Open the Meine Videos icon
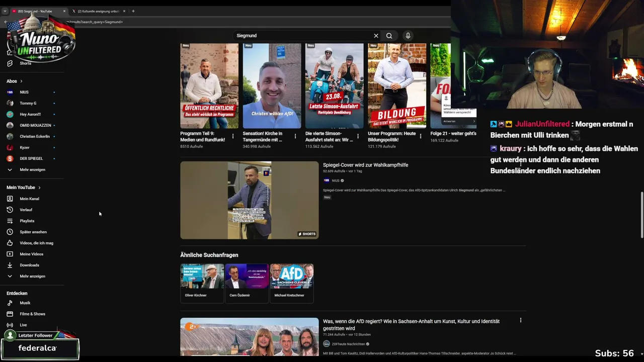644x362 pixels. point(10,254)
